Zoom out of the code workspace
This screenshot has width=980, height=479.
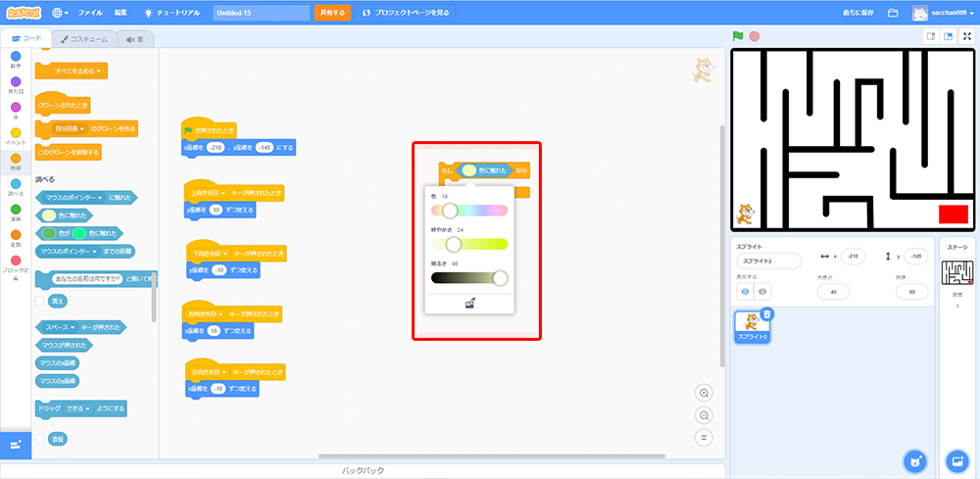(704, 415)
